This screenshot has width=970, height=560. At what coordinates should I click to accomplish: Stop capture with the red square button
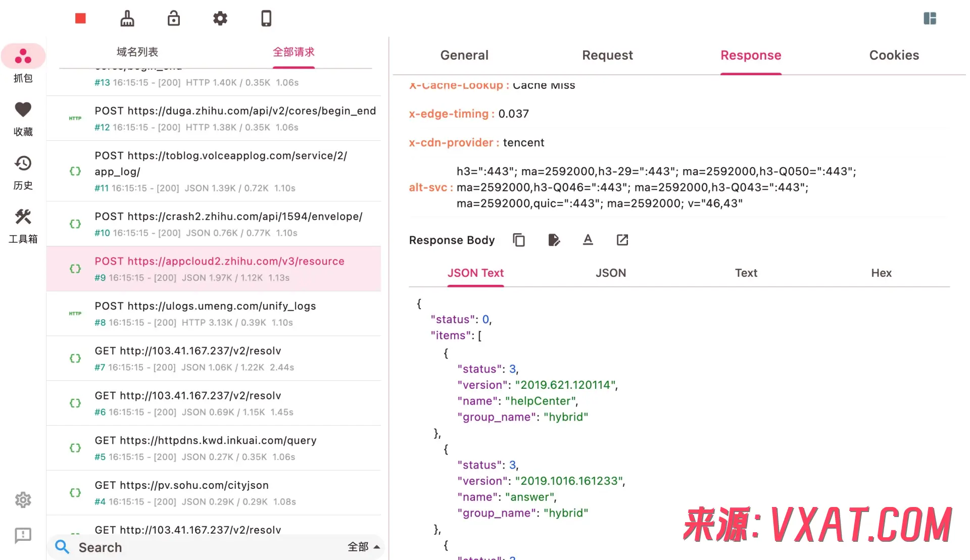(80, 19)
